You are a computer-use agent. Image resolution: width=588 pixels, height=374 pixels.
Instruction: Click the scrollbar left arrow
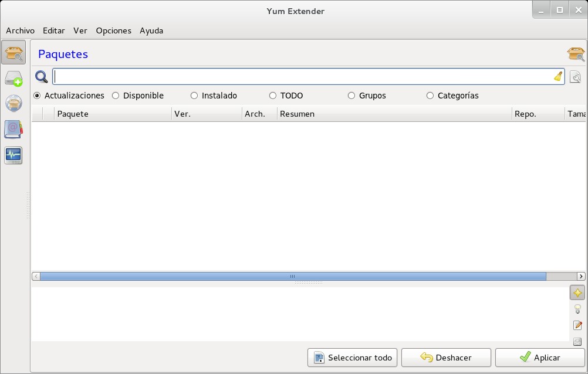[36, 277]
